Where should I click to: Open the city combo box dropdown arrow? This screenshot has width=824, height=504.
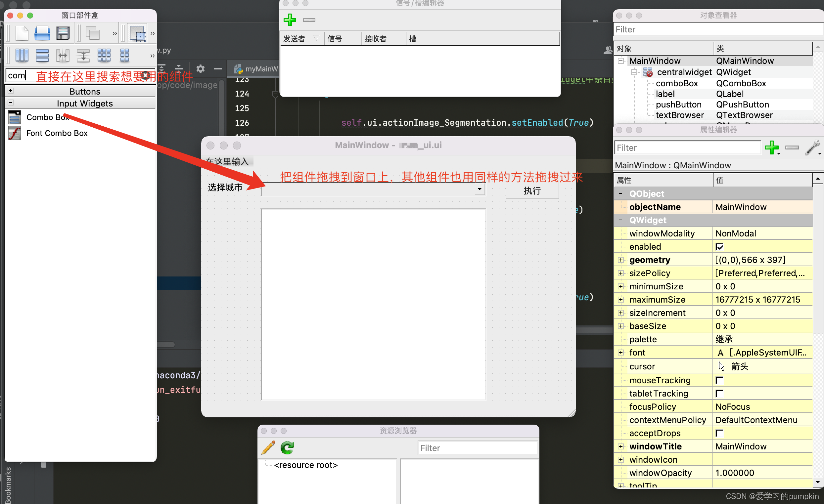480,189
